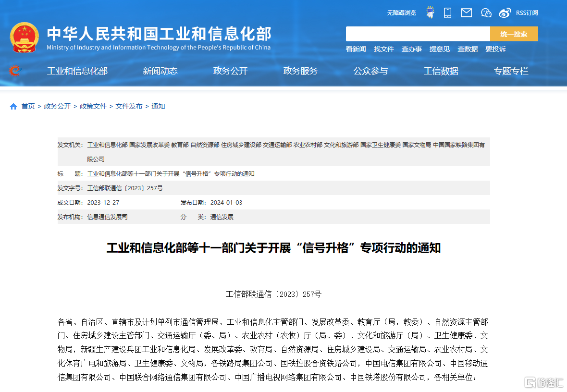This screenshot has height=392, width=567.
Task: Open the WeChat sharing icon
Action: pos(486,13)
